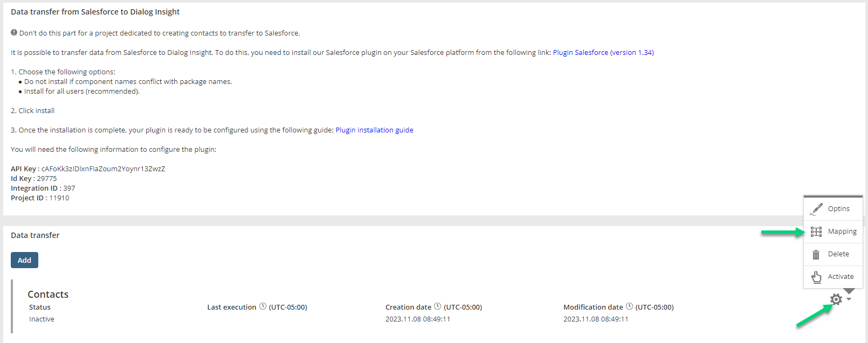Click the pencil icon next to Optins
The height and width of the screenshot is (343, 868).
(816, 209)
